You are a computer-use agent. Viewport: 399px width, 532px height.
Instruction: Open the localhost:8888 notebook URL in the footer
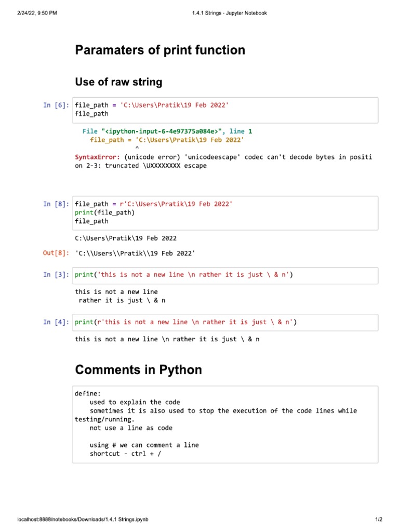click(83, 520)
